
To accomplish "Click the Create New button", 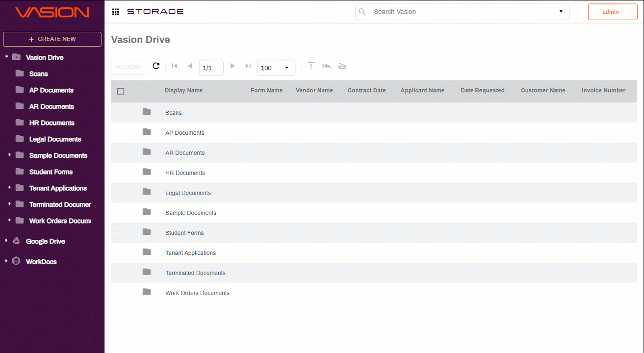I will click(x=52, y=39).
